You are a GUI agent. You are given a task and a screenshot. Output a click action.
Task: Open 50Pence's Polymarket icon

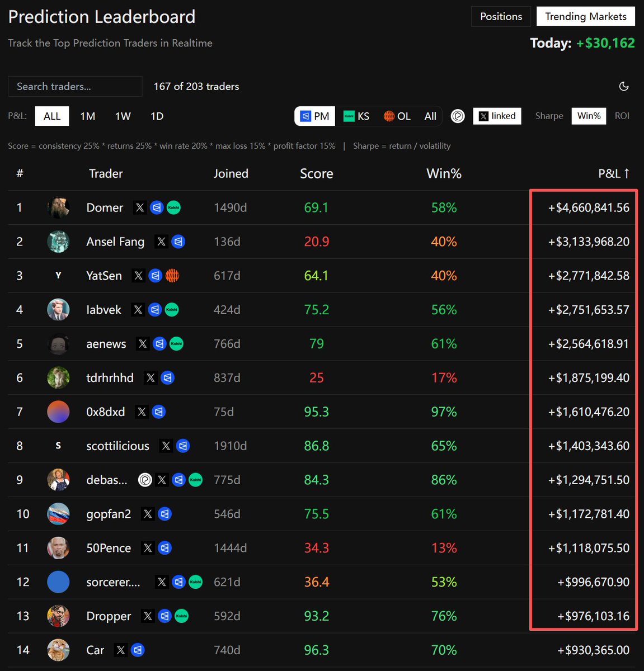pos(164,548)
